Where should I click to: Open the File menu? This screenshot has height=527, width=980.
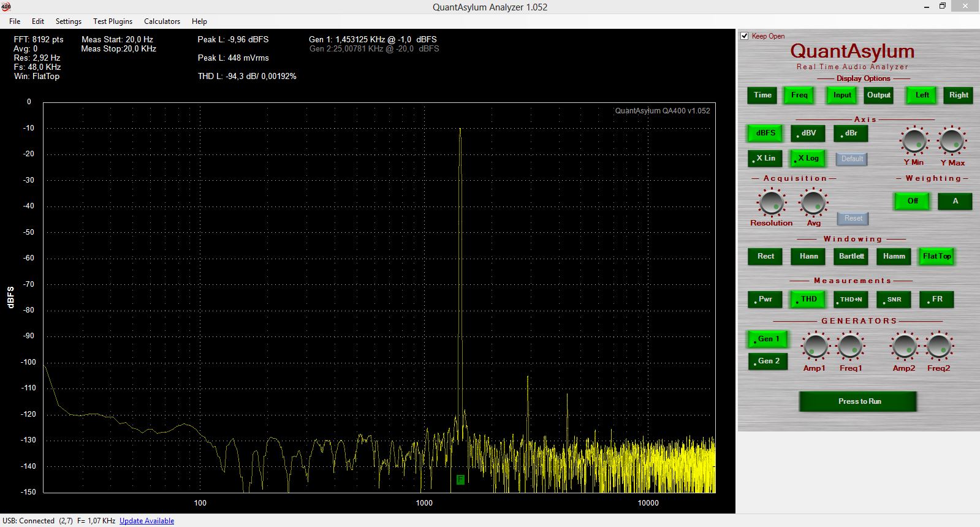pyautogui.click(x=15, y=21)
